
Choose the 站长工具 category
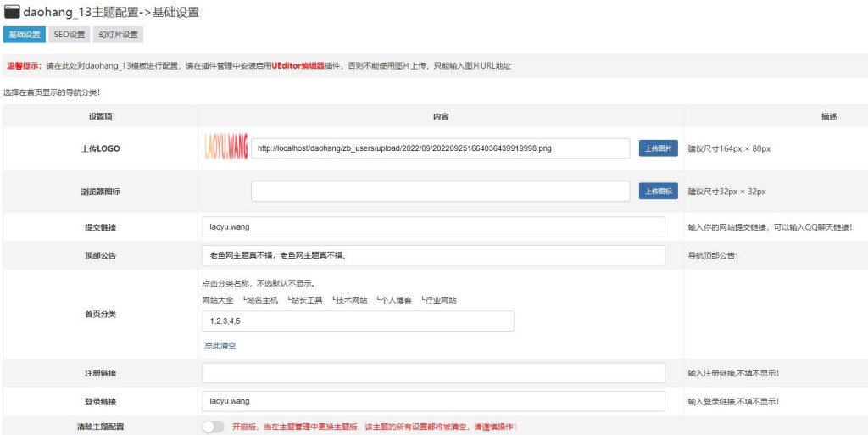tap(305, 300)
